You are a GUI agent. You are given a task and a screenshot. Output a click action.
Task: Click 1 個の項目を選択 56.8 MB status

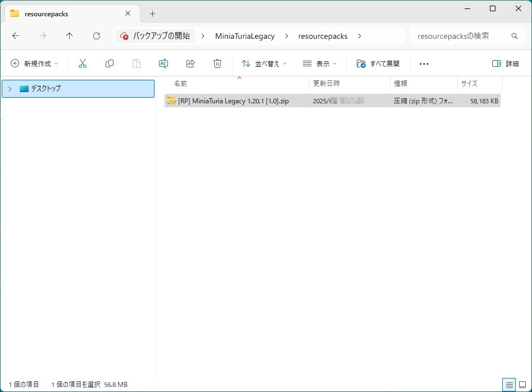tap(89, 385)
